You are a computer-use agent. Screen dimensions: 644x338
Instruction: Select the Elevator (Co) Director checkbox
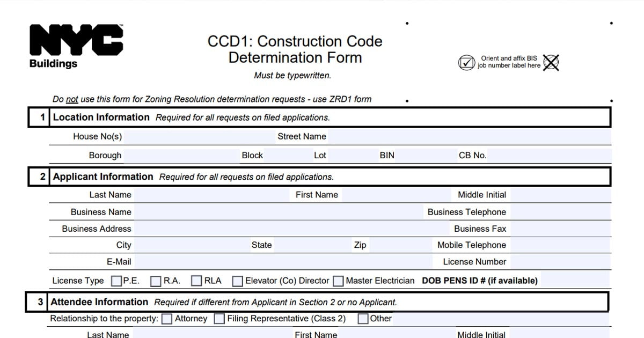point(238,281)
